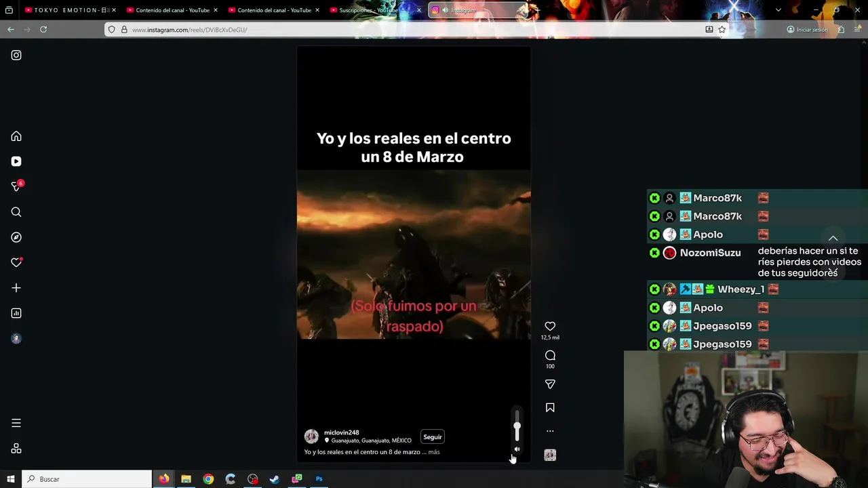Open the reel comments bubble icon
The width and height of the screenshot is (868, 488).
[550, 355]
